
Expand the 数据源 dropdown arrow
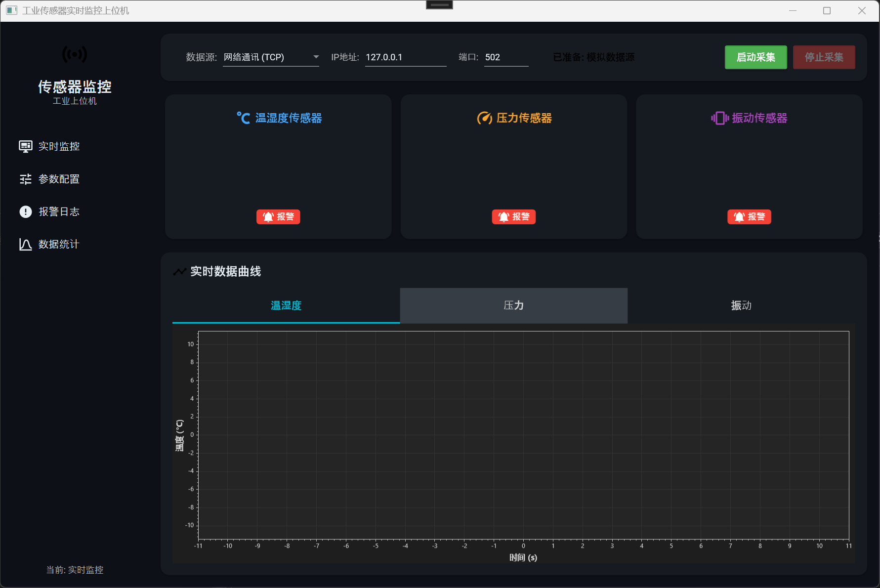coord(316,57)
